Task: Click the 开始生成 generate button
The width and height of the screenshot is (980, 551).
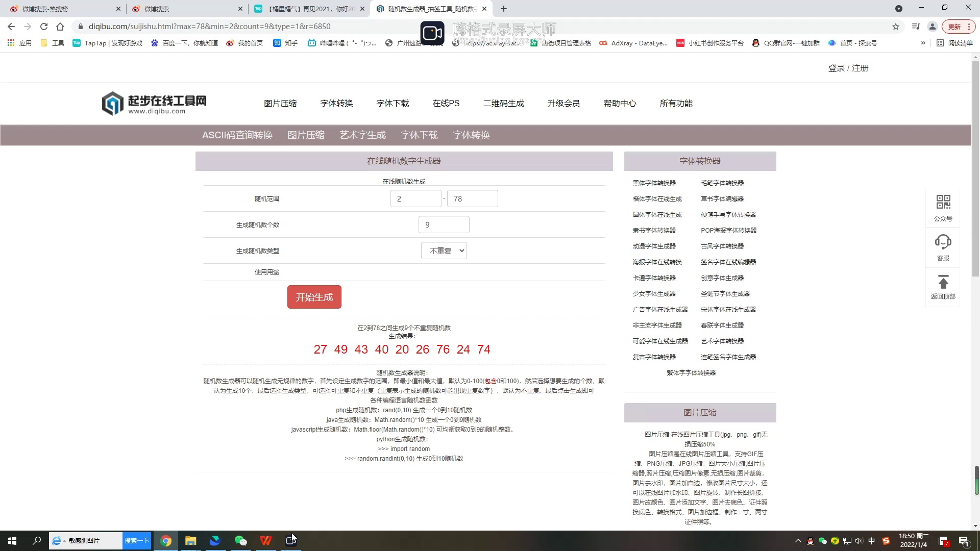Action: 314,296
